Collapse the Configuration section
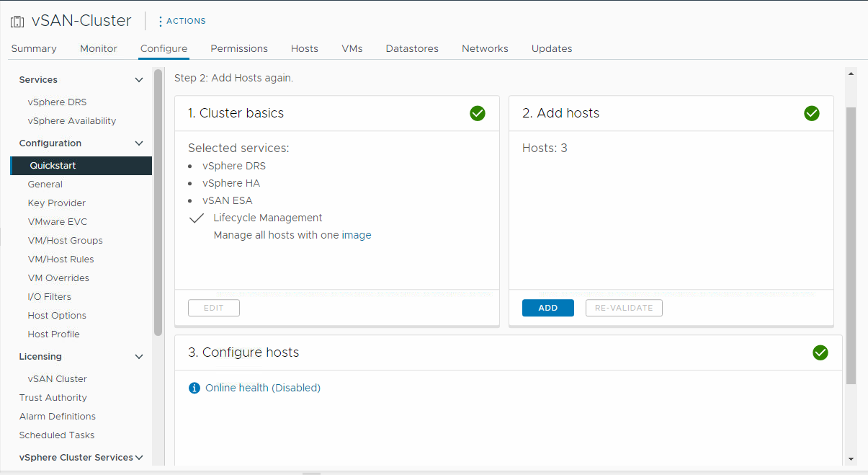The image size is (868, 475). pyautogui.click(x=138, y=143)
